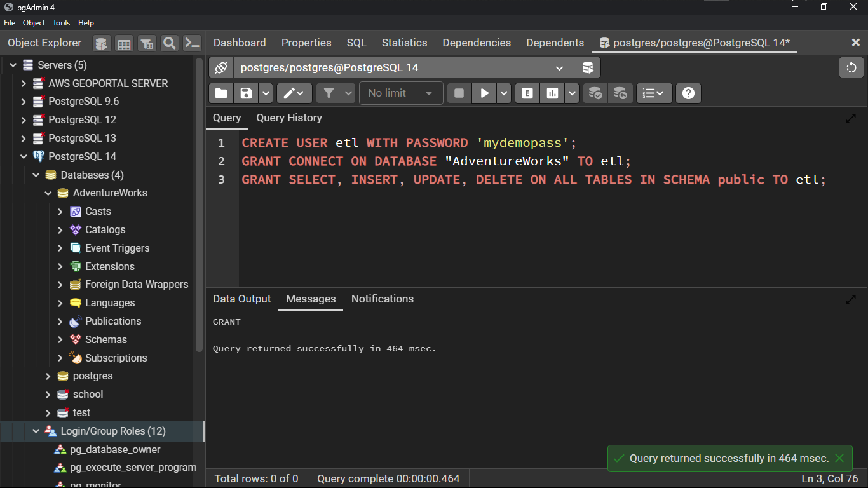Screen dimensions: 868x488
Task: Maximize the output messages panel
Action: [x=851, y=299]
